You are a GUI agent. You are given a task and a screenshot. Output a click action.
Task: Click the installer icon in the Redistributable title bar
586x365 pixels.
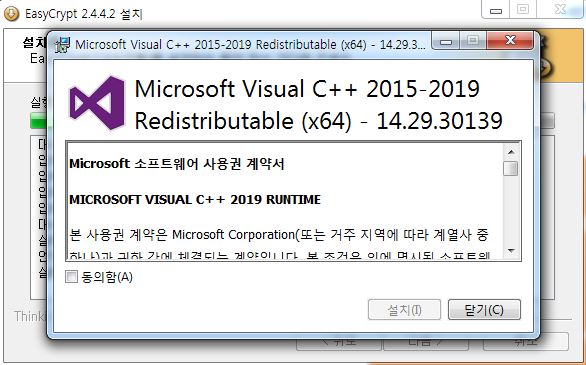tap(62, 45)
